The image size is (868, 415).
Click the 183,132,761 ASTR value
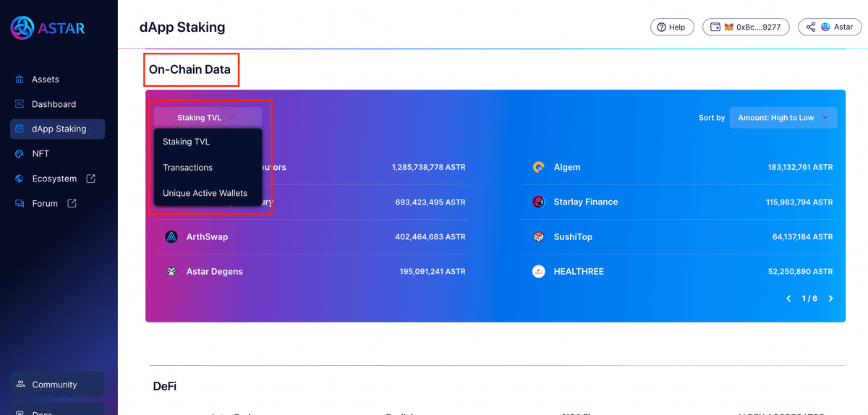(800, 167)
